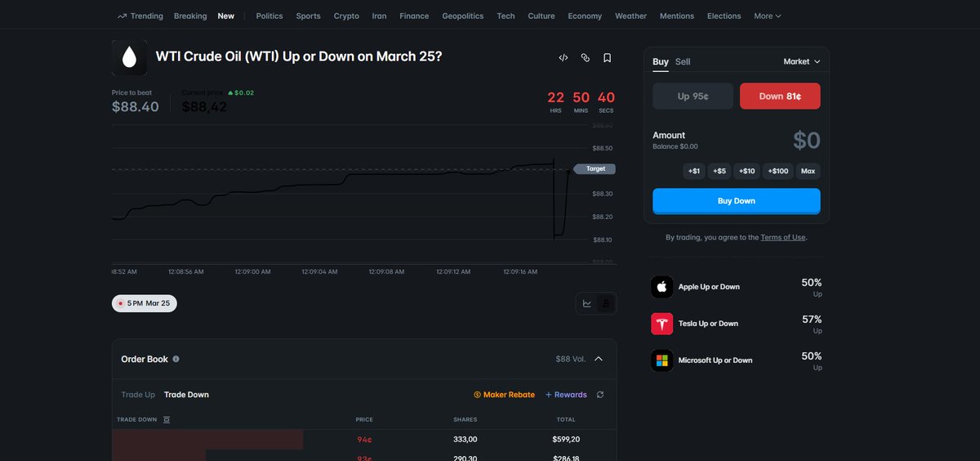Screen dimensions: 980x461
Task: Click the order book spread alignment icon
Action: pyautogui.click(x=167, y=419)
